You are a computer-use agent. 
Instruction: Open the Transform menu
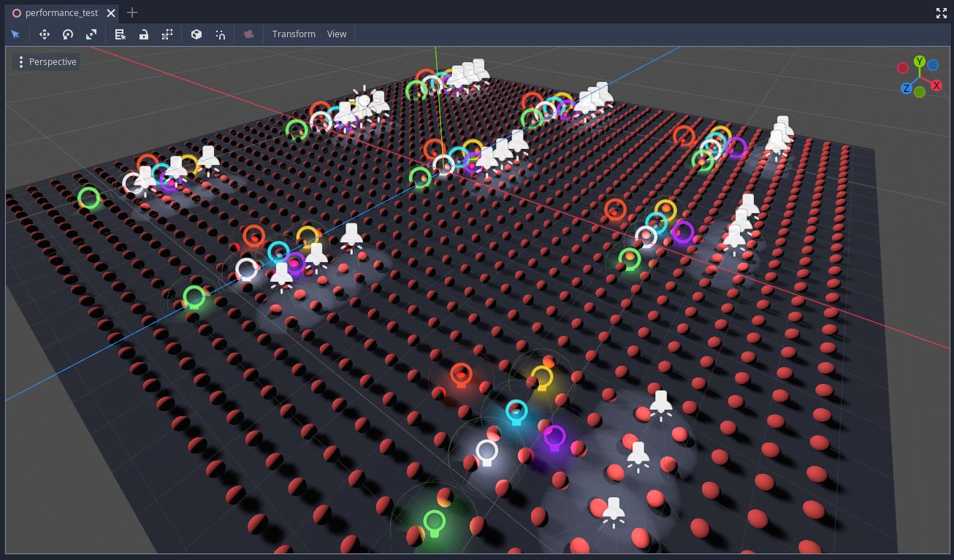294,34
